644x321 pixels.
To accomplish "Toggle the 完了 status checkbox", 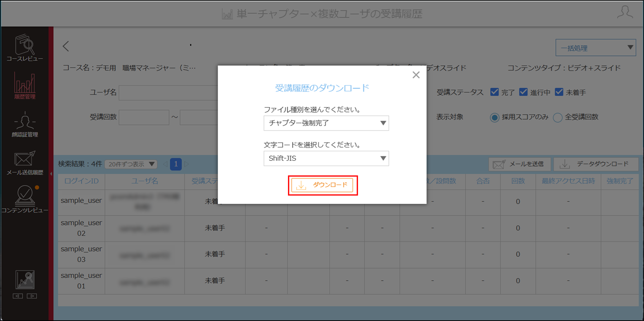I will pos(494,92).
